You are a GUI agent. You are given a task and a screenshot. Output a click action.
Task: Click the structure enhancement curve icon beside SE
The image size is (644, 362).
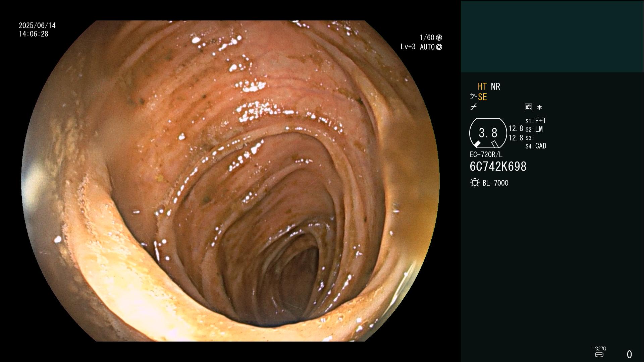[x=473, y=97]
